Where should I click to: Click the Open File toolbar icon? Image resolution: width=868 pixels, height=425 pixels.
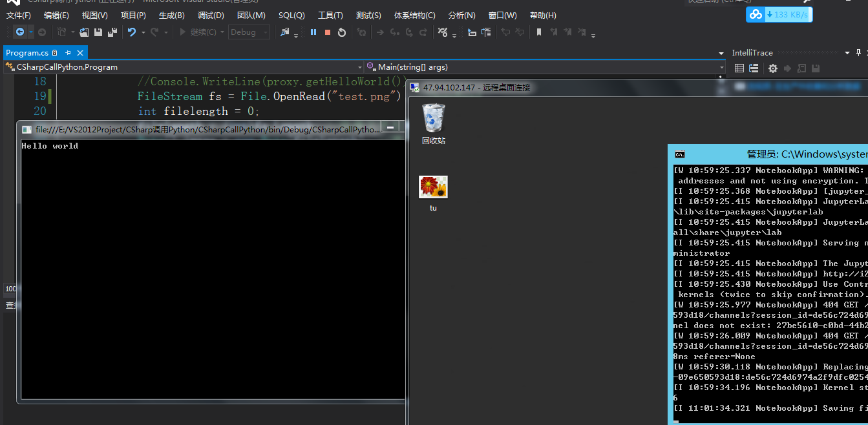coord(84,32)
